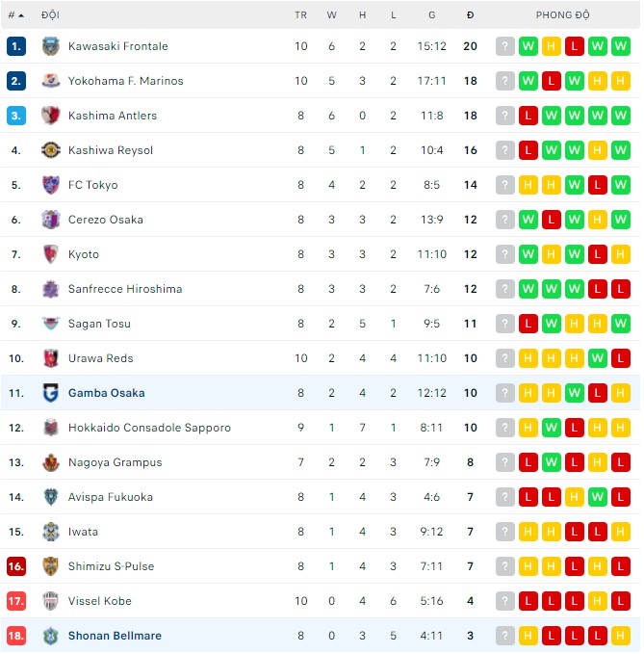Click the rank 16 badge for Shimizu S-Pulse

point(15,566)
